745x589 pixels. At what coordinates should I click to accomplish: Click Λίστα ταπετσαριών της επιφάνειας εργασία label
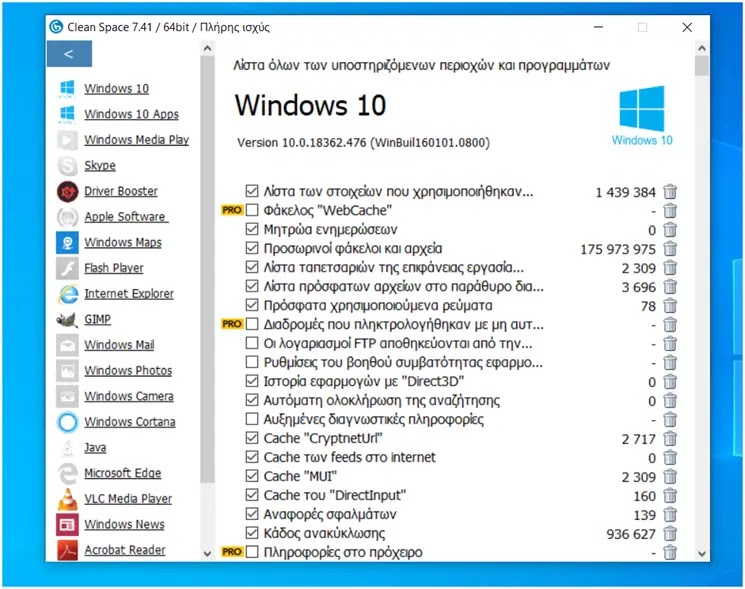[x=394, y=267]
